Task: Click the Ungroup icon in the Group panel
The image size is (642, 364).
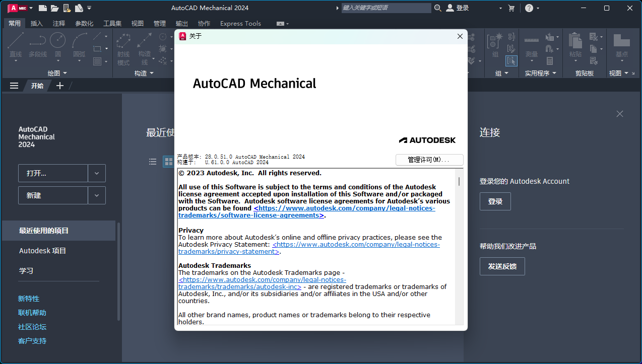Action: tap(511, 37)
